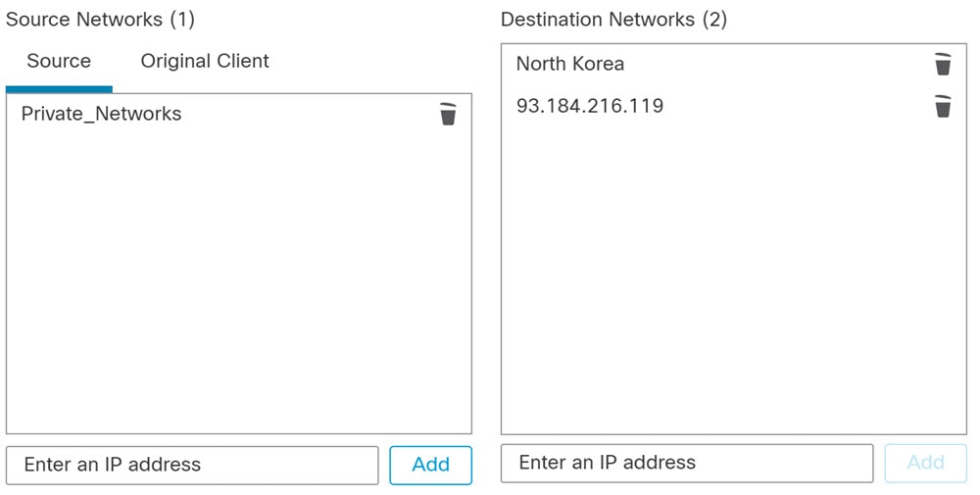Delete Private_Networks using its trash icon
Image resolution: width=980 pixels, height=495 pixels.
(448, 114)
